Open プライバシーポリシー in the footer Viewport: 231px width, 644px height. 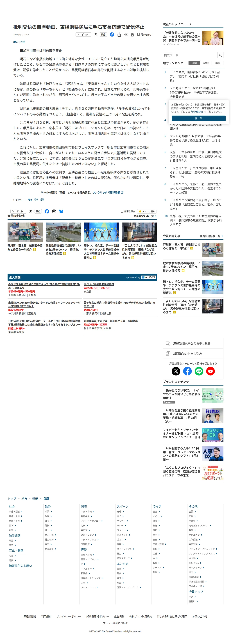(x=69, y=617)
